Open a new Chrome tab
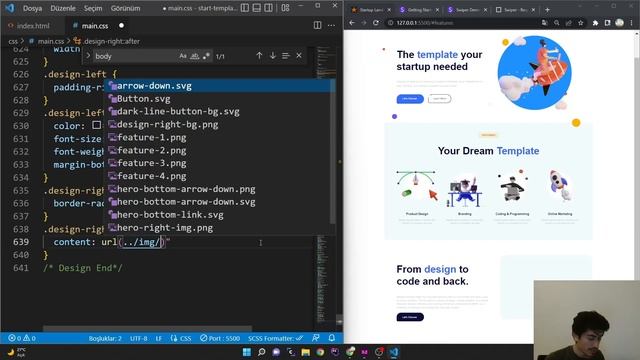Screen dimensions: 640x360 [x=547, y=9]
